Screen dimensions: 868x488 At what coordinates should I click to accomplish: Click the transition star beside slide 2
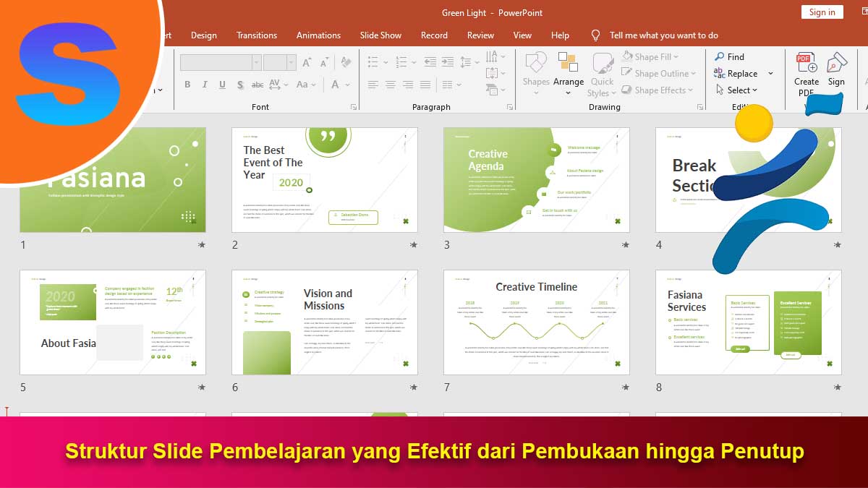(414, 245)
